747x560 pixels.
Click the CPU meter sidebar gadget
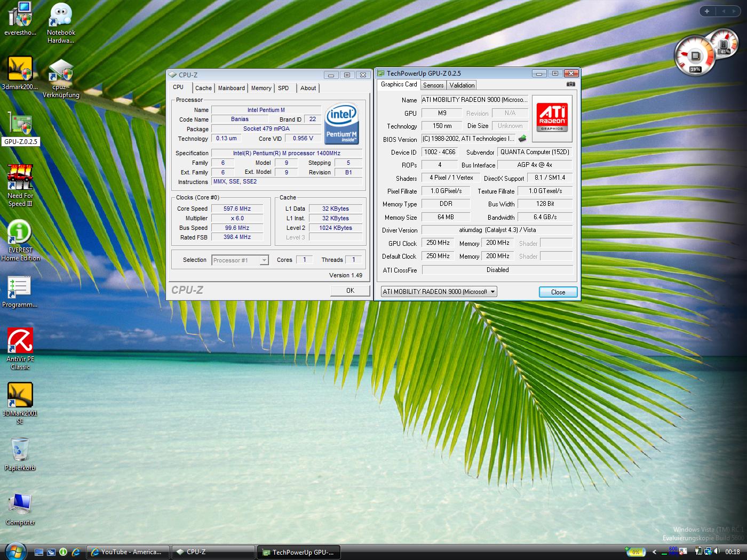(694, 56)
